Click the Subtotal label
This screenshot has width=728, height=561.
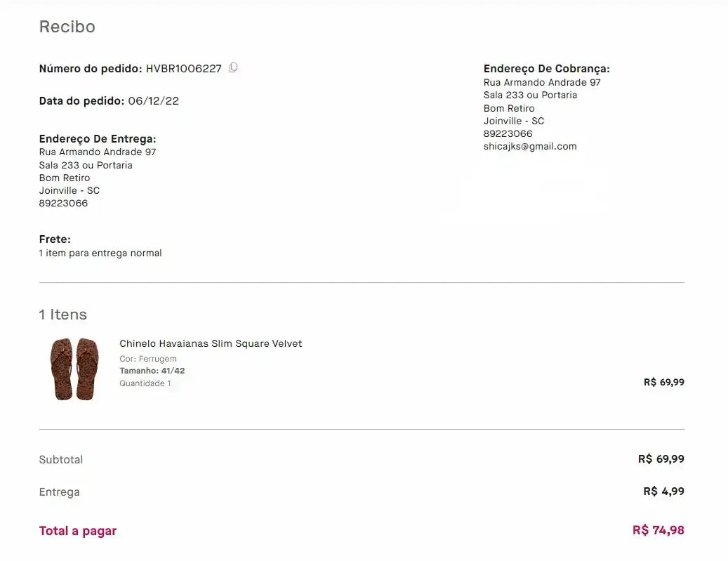click(x=61, y=460)
